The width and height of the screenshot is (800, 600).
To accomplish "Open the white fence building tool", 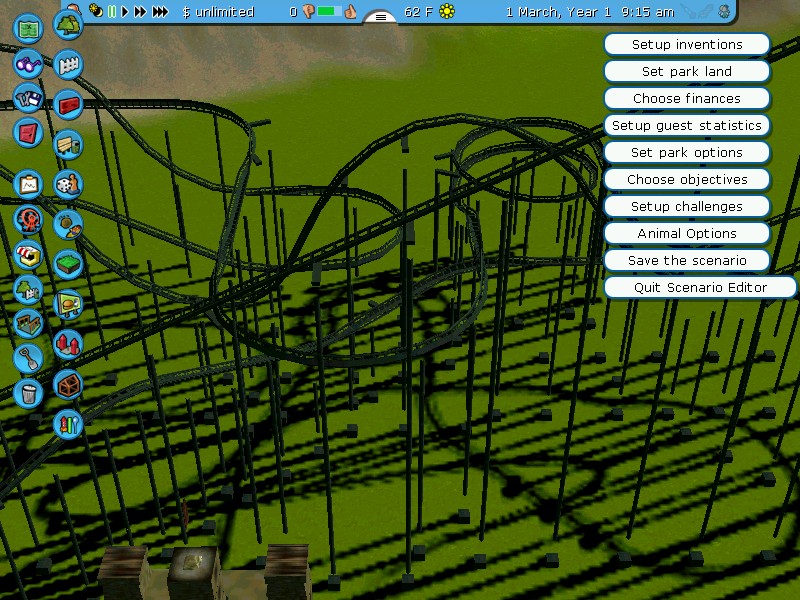I will point(67,65).
